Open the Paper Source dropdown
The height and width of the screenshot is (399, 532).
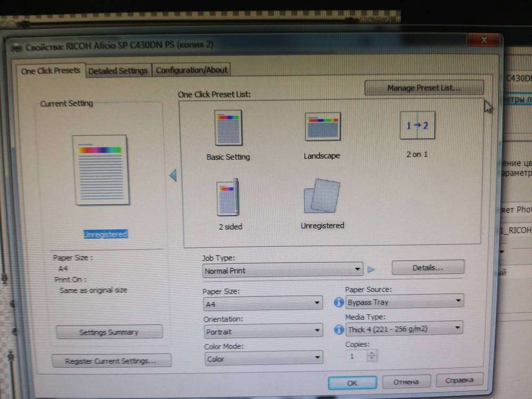click(x=404, y=302)
